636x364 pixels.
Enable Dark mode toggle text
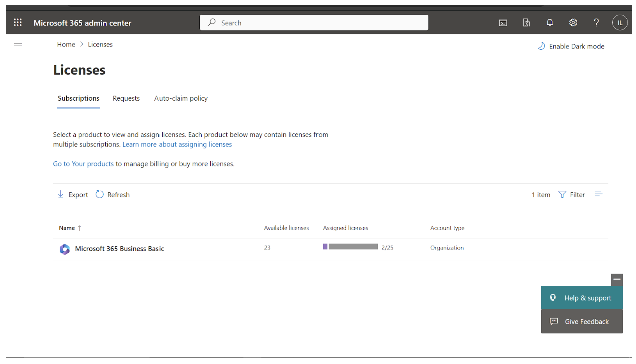(x=577, y=46)
